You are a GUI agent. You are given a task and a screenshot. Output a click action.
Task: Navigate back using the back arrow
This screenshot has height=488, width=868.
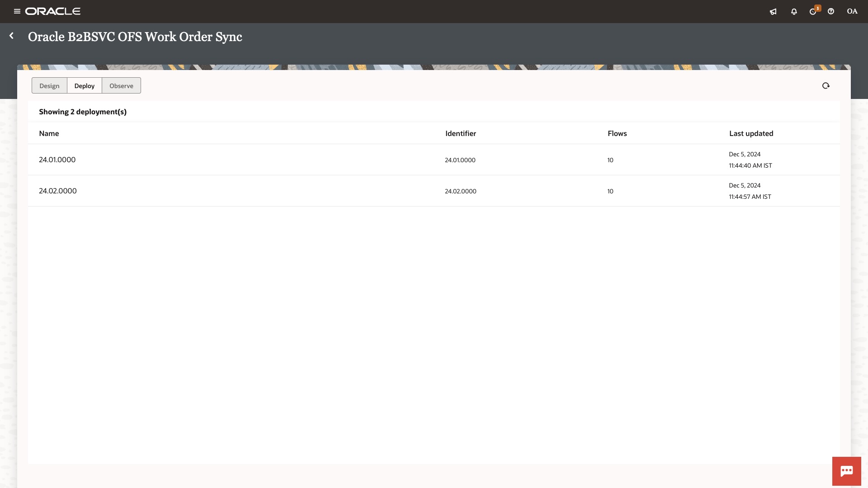point(11,36)
